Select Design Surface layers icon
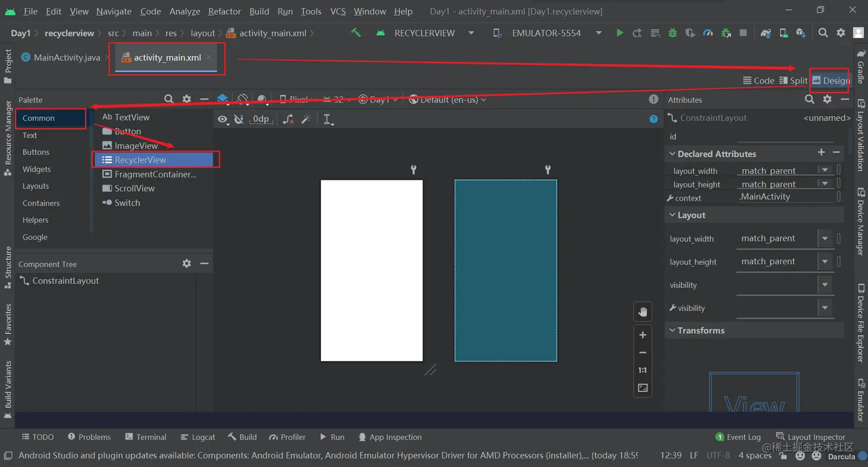Screen dimensions: 868x467 [223, 99]
